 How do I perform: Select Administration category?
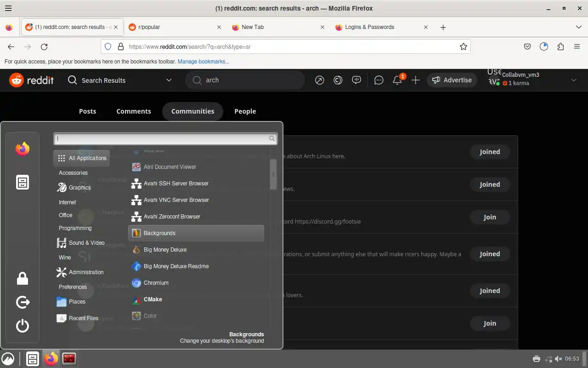pyautogui.click(x=82, y=272)
